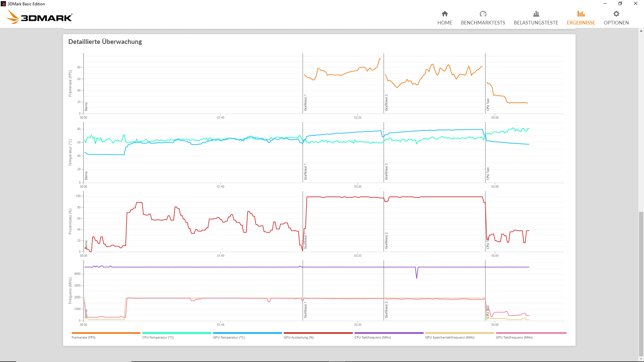This screenshot has width=644, height=362.
Task: Click the Detaillierte Überwachung heading
Action: [x=105, y=42]
